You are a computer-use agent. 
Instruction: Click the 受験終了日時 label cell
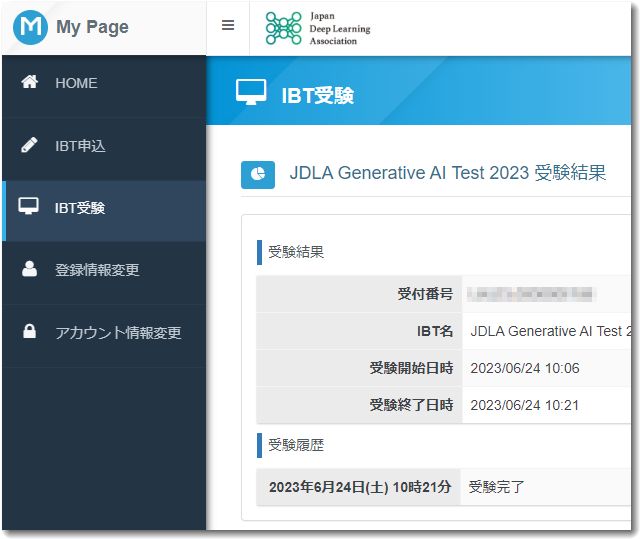[359, 405]
